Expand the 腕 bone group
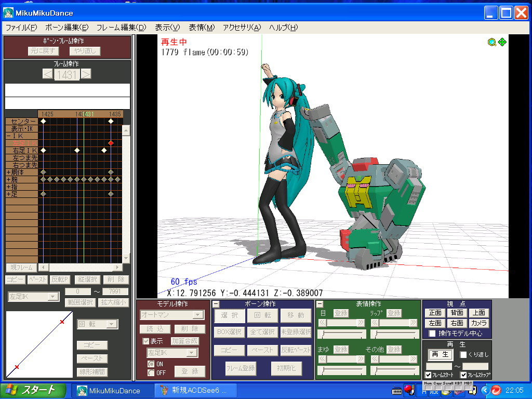The height and width of the screenshot is (399, 532). point(8,179)
